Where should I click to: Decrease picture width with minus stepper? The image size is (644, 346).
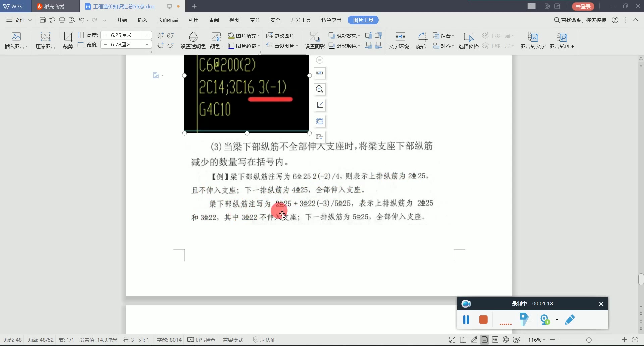(105, 44)
